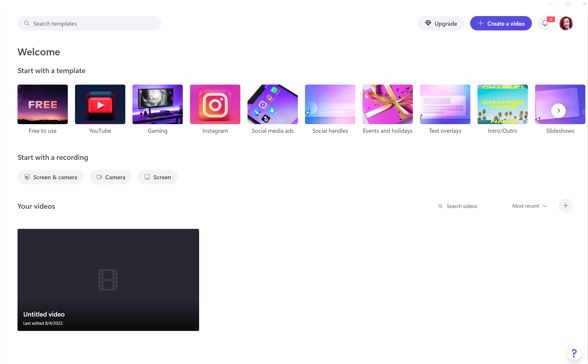Select the YouTube template icon
The width and height of the screenshot is (588, 364).
tap(99, 104)
